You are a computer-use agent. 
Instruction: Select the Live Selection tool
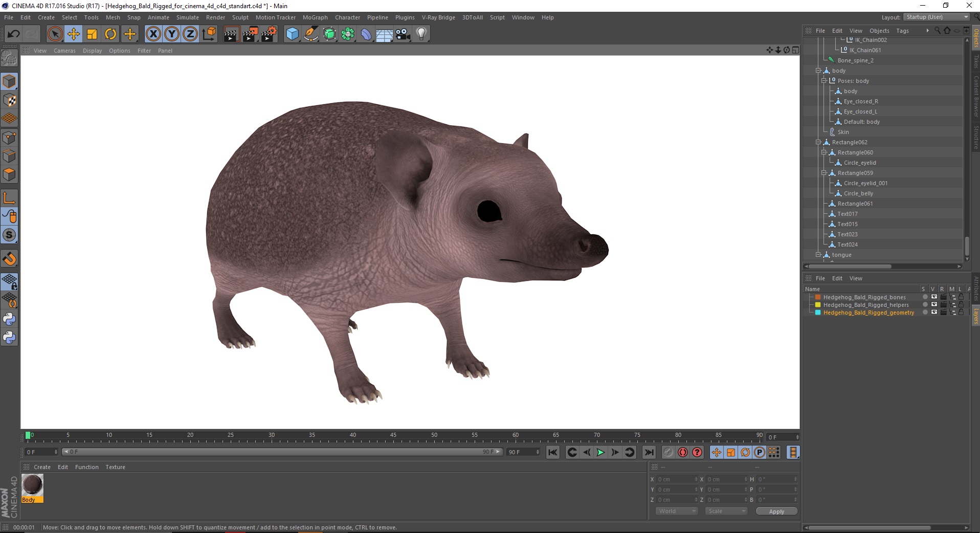coord(55,34)
